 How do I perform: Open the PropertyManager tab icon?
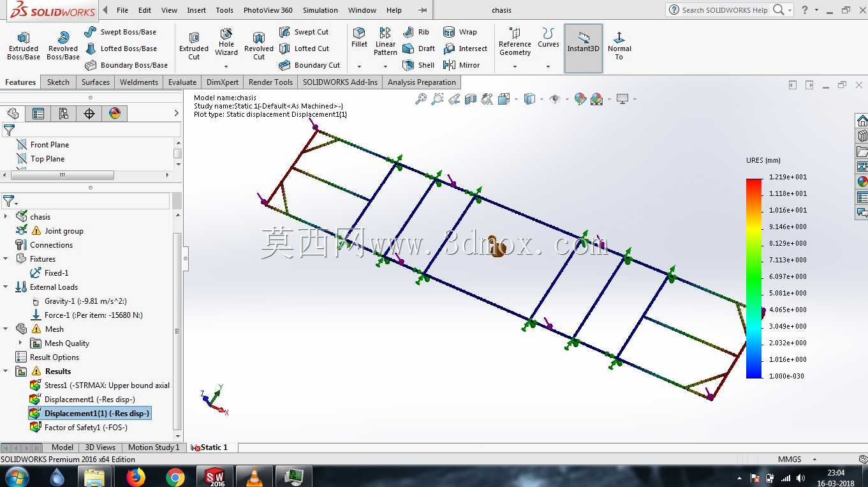[38, 114]
